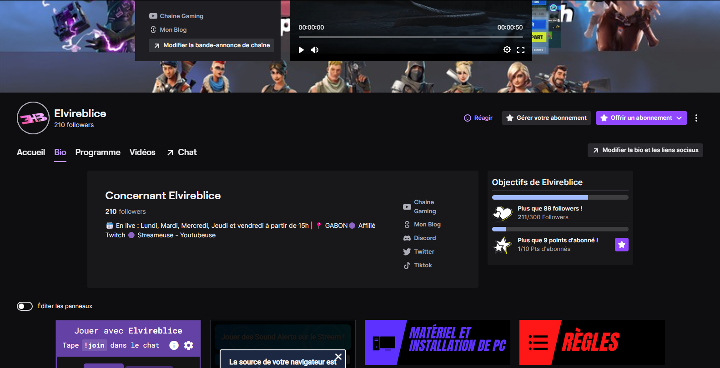Open video player settings gear
The width and height of the screenshot is (720, 368).
[507, 50]
